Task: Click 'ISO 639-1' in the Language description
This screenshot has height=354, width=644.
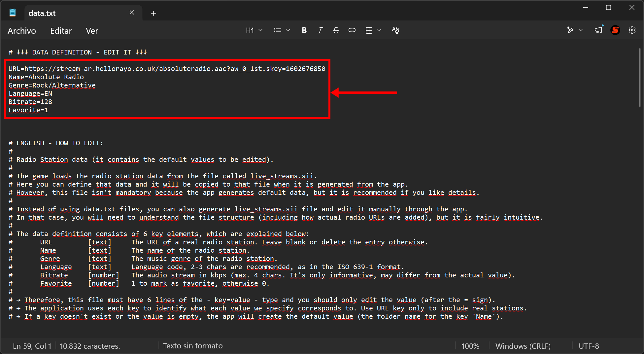Action: [355, 267]
